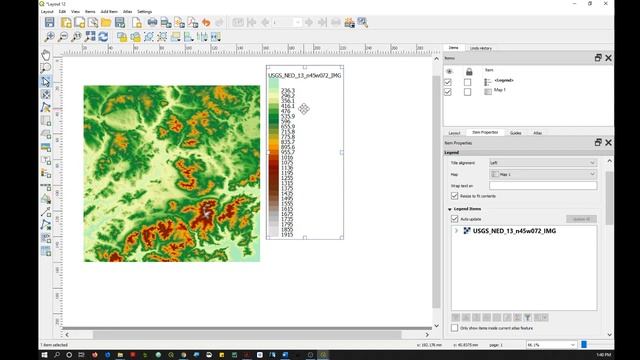
Task: Uncheck the Auto update checkbox
Action: tap(455, 219)
